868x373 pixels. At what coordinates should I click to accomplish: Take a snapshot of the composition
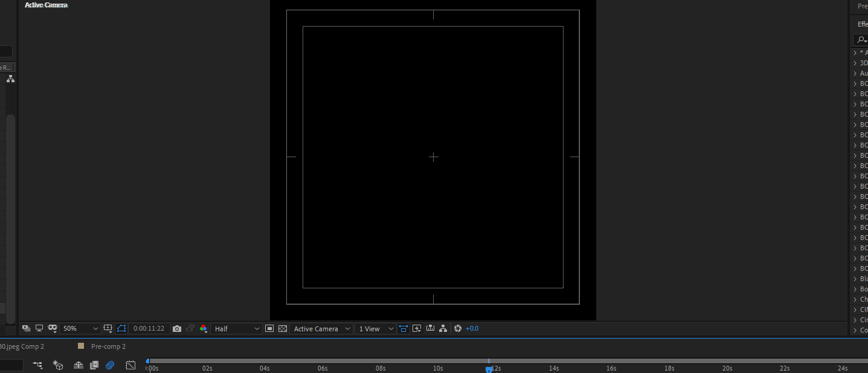(176, 328)
